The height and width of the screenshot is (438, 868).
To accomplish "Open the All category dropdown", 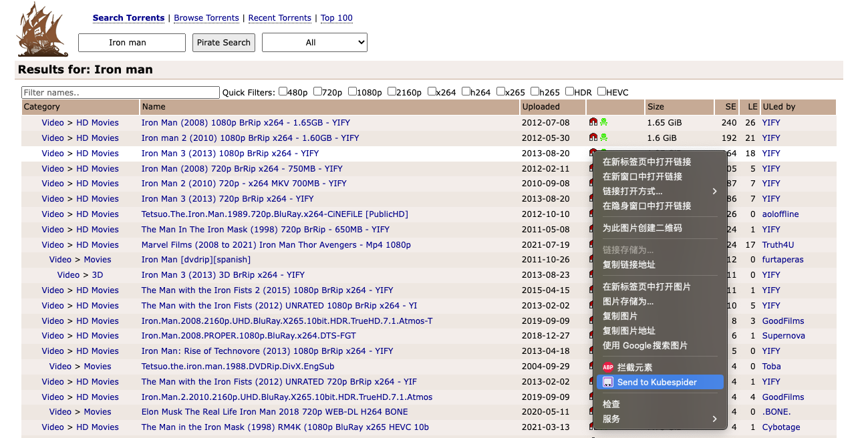I will tap(315, 42).
